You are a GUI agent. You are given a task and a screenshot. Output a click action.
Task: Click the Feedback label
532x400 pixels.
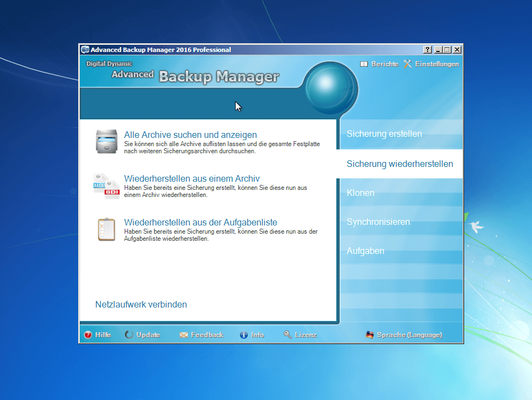coord(207,335)
